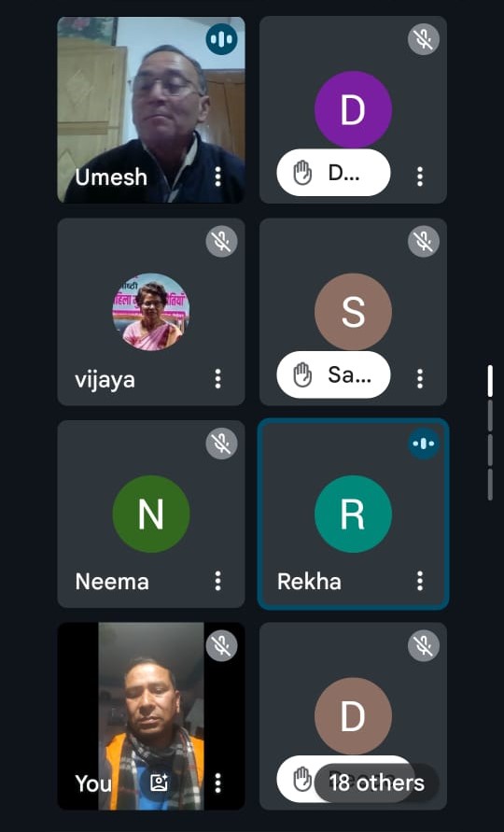Viewport: 504px width, 832px height.
Task: Click the audio indicator on Rekha's tile
Action: click(424, 443)
